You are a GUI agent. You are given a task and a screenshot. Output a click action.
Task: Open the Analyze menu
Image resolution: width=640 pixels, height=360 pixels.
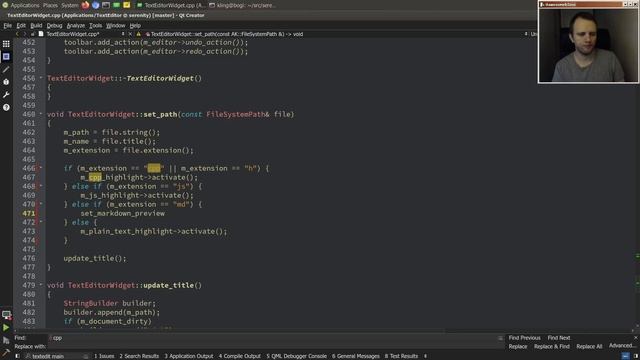76,25
